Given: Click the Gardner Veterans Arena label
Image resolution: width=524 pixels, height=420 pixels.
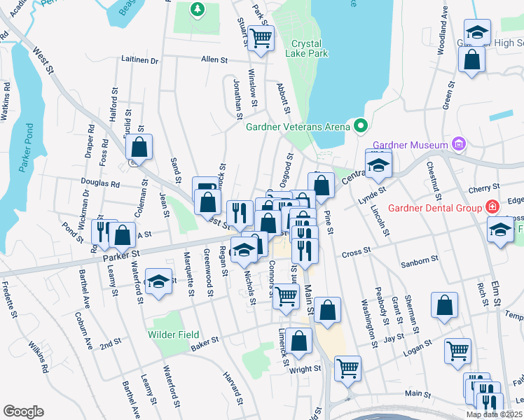Looking at the screenshot, I should pos(298,127).
